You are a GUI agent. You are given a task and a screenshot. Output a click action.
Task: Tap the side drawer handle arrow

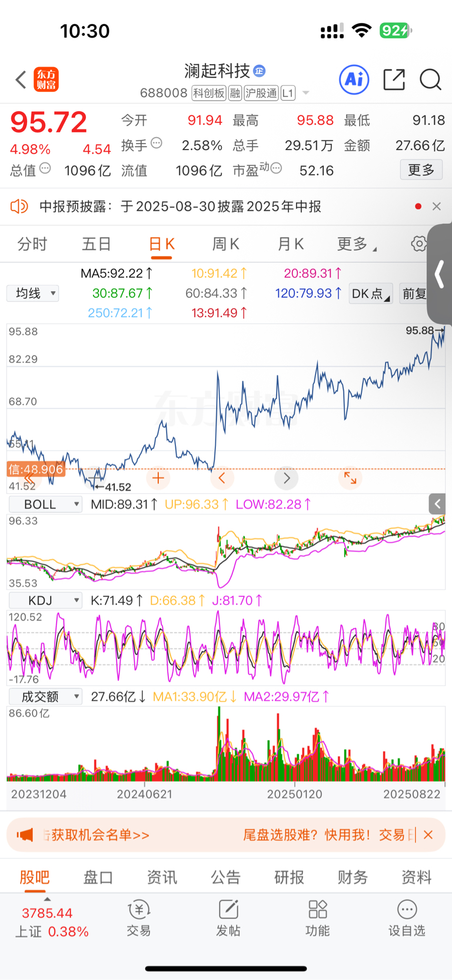coord(439,274)
